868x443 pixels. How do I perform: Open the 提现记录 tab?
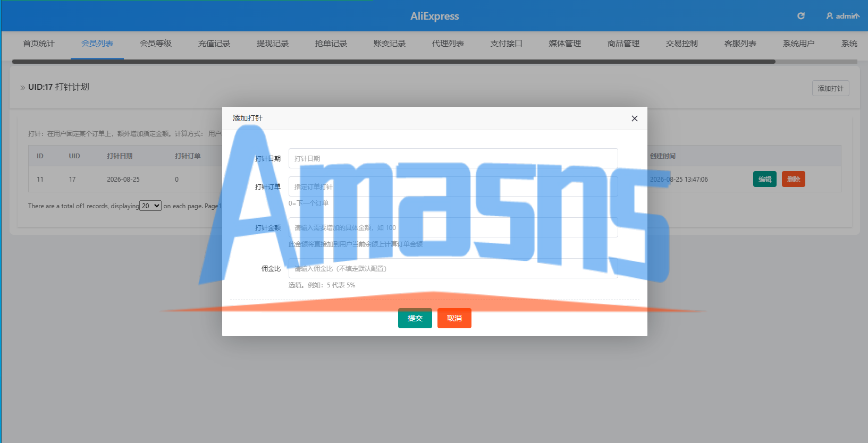click(273, 44)
